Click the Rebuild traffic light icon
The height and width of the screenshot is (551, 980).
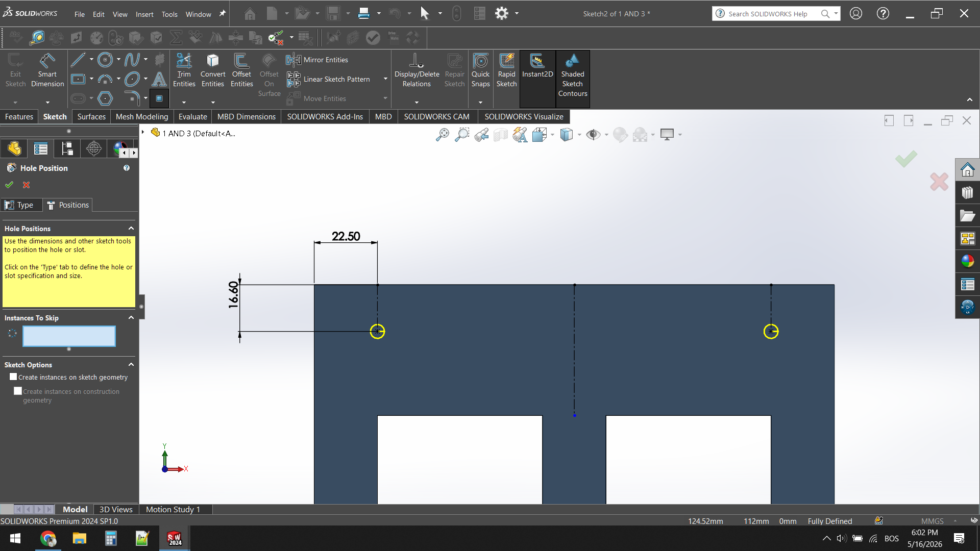click(x=457, y=13)
